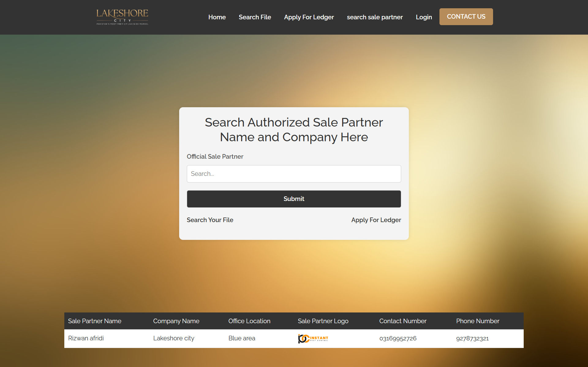Go to Search File page

coord(254,17)
